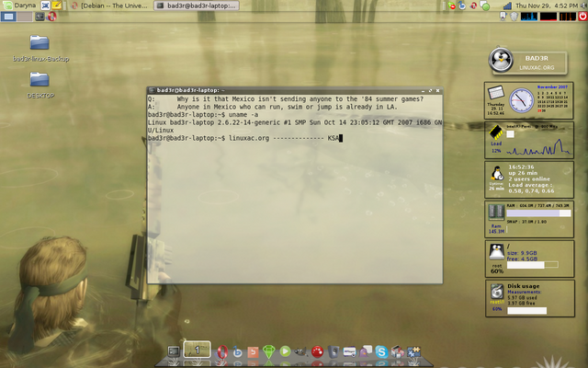Click the monitor icon at dock's left end
The width and height of the screenshot is (588, 368).
pyautogui.click(x=174, y=351)
